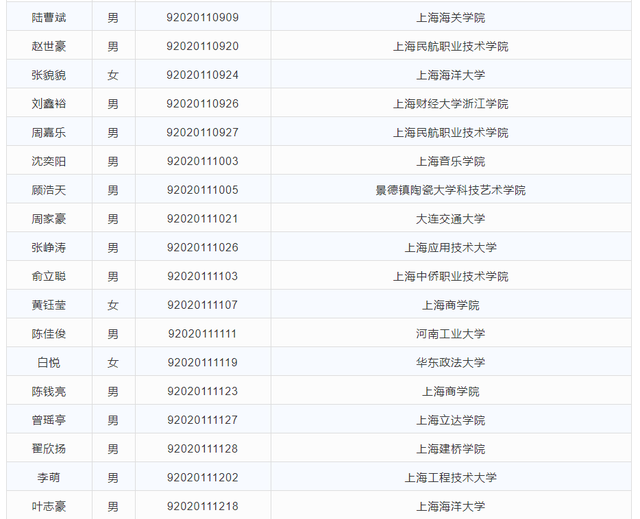
Task: Select the school 大连交通大学
Action: click(x=451, y=219)
